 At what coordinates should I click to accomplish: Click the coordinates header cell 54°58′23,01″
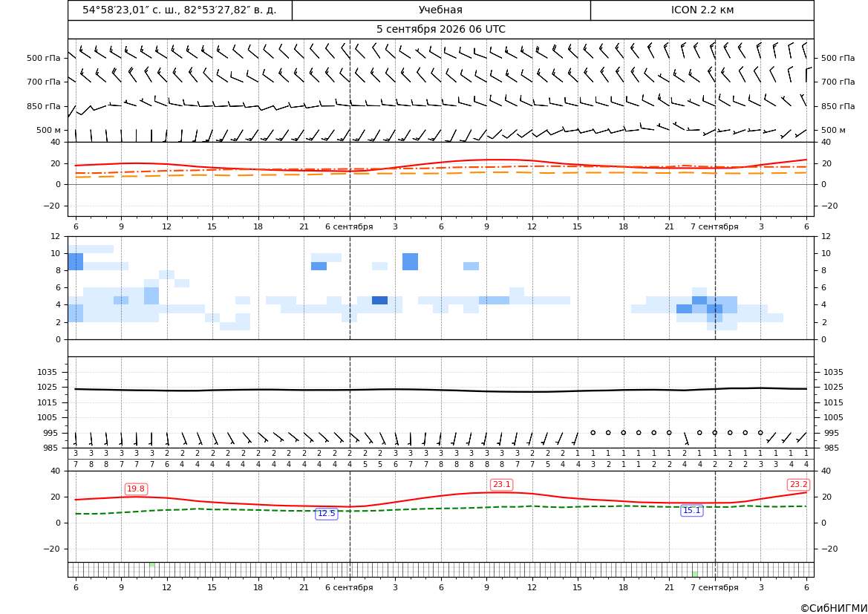(x=180, y=10)
